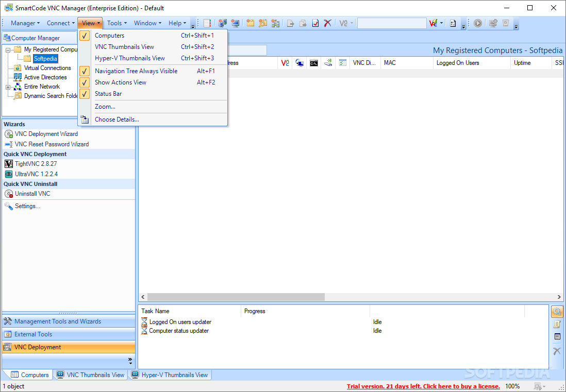Open the Settings... link

22,206
